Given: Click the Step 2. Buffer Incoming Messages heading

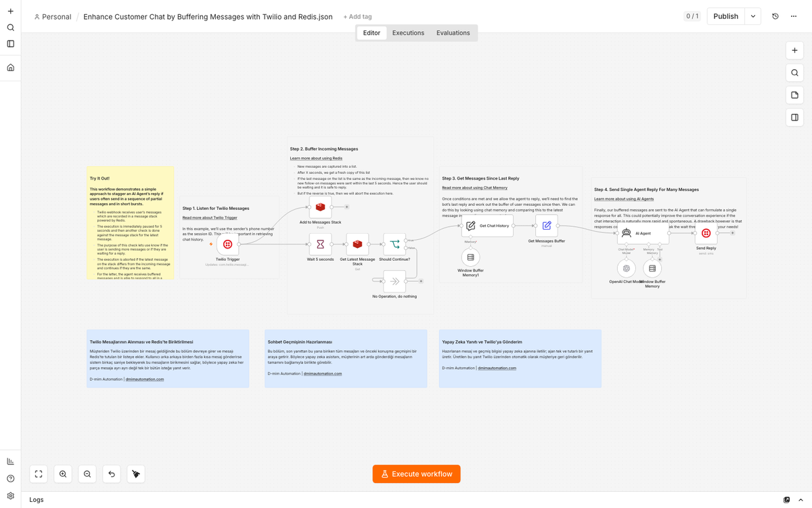Looking at the screenshot, I should (324, 149).
